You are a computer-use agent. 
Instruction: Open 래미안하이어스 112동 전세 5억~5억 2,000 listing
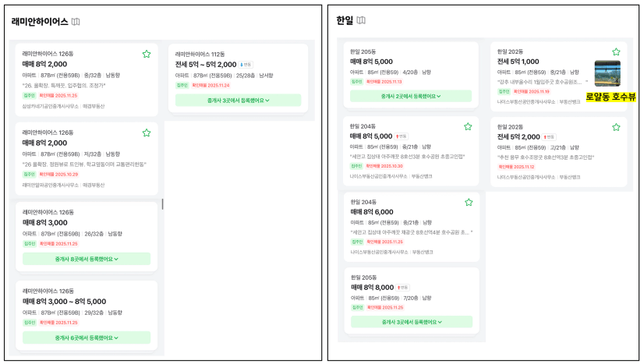[206, 65]
